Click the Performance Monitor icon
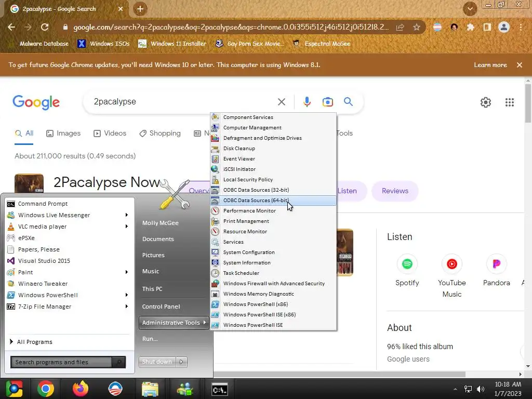The image size is (532, 399). 215,211
